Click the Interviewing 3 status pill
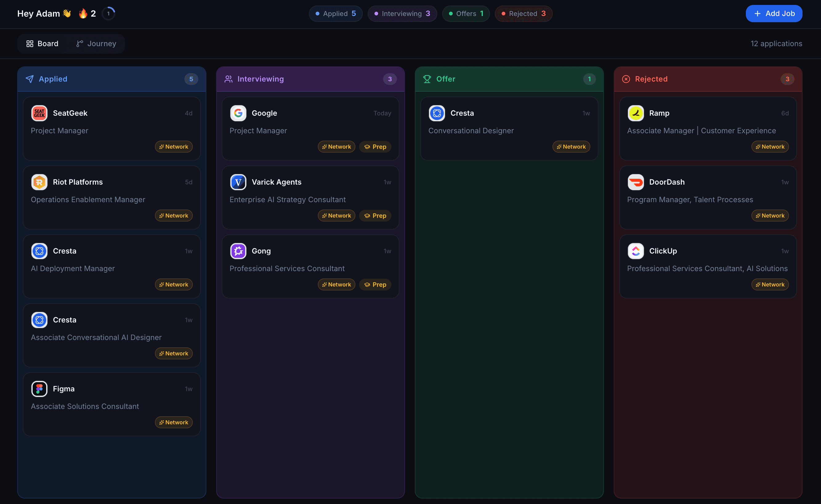Viewport: 821px width, 504px height. tap(402, 14)
